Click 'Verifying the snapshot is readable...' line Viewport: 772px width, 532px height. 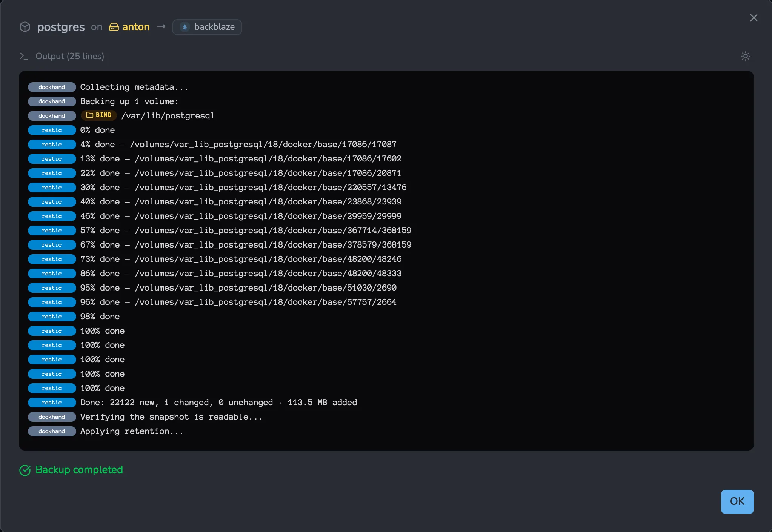171,417
